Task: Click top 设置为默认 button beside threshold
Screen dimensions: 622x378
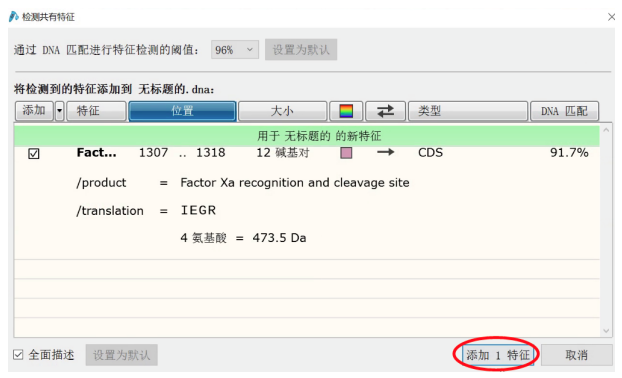Action: coord(301,50)
